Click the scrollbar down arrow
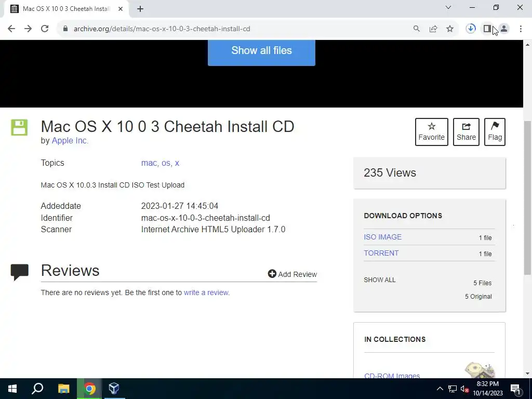This screenshot has width=532, height=399. 528,374
